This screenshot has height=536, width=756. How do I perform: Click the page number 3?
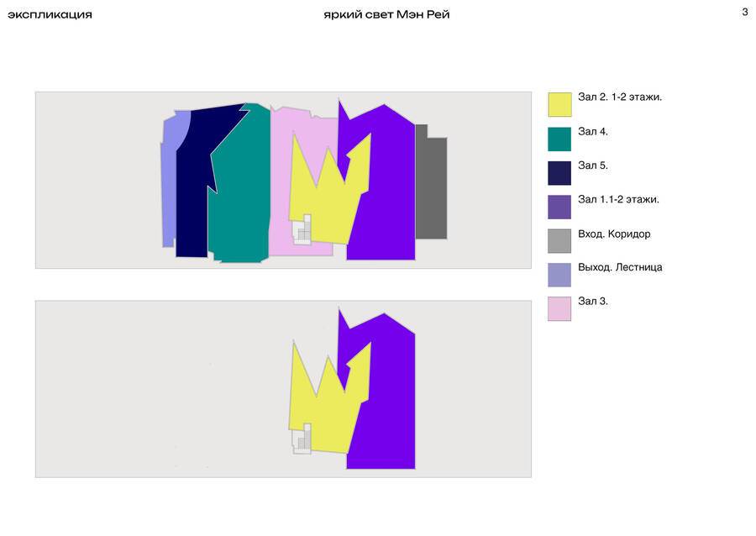(x=745, y=12)
